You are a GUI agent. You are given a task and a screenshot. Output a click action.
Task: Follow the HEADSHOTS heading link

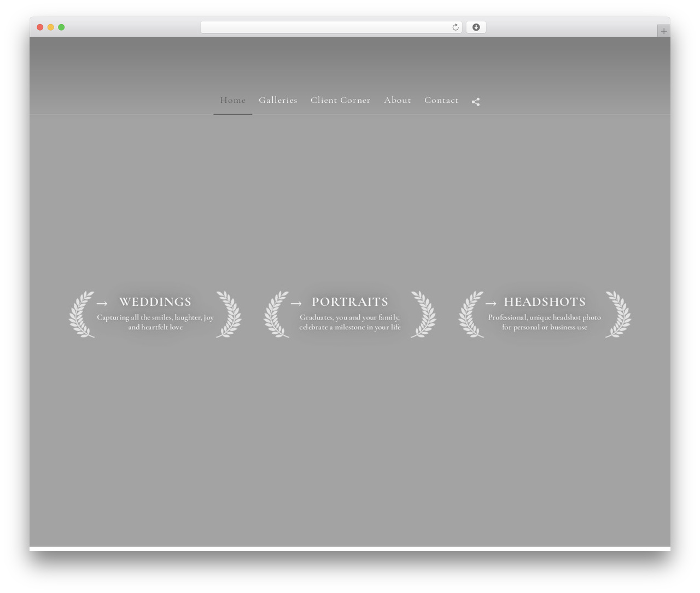tap(545, 302)
